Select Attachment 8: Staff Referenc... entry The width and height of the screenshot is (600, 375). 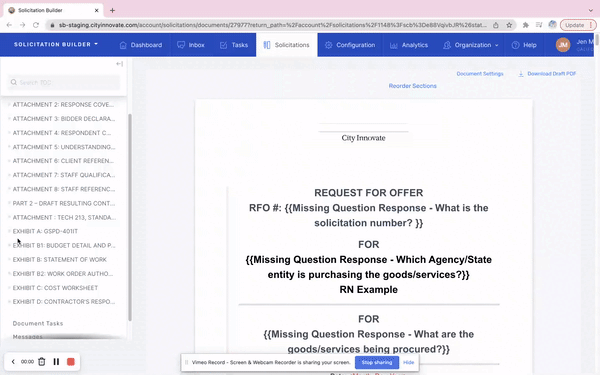tap(64, 189)
